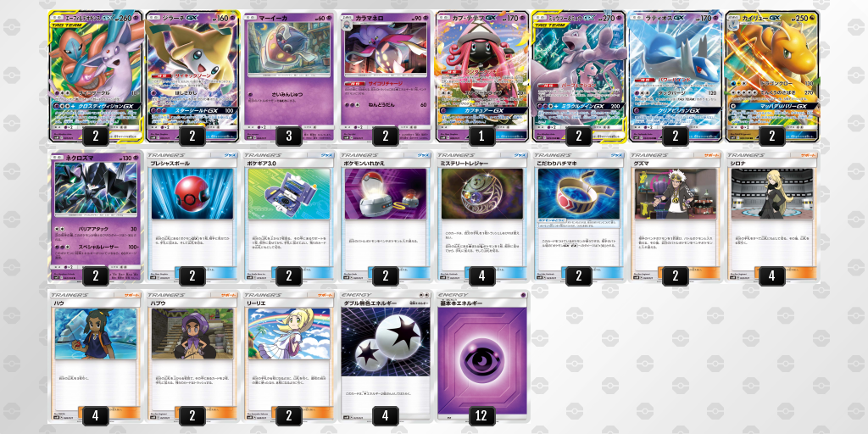The height and width of the screenshot is (434, 868).
Task: Click the blue Latios GX card
Action: pos(675,76)
